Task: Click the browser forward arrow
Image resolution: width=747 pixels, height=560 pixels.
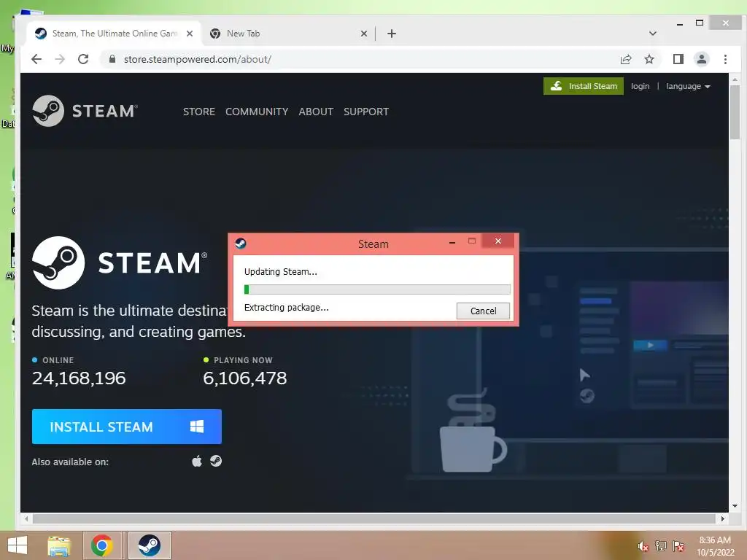Action: coord(60,59)
